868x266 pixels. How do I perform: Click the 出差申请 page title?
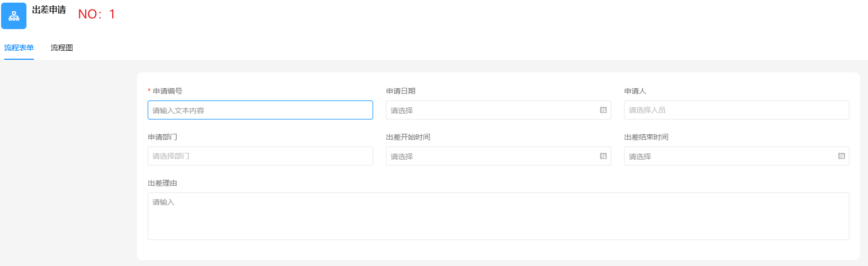click(x=49, y=10)
